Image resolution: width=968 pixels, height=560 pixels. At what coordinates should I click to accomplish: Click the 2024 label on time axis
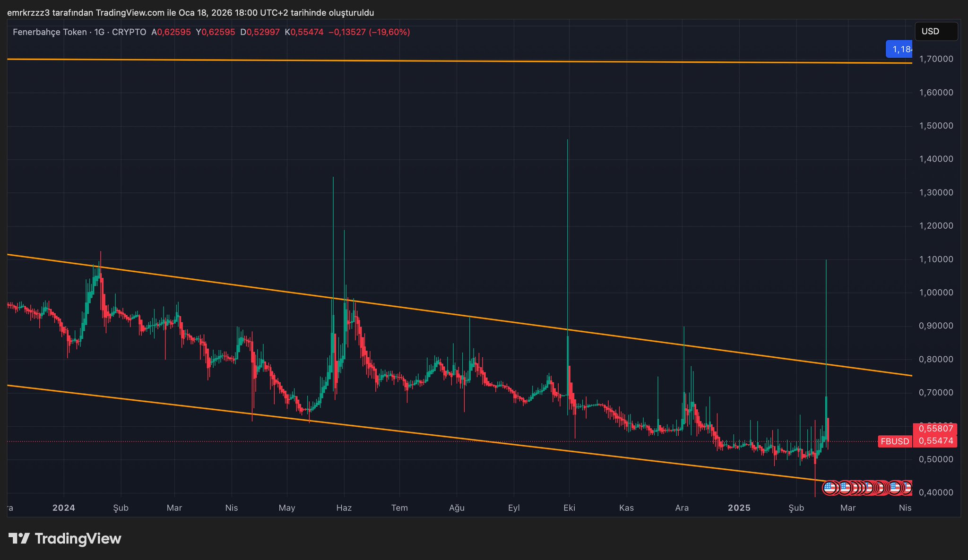click(x=64, y=508)
